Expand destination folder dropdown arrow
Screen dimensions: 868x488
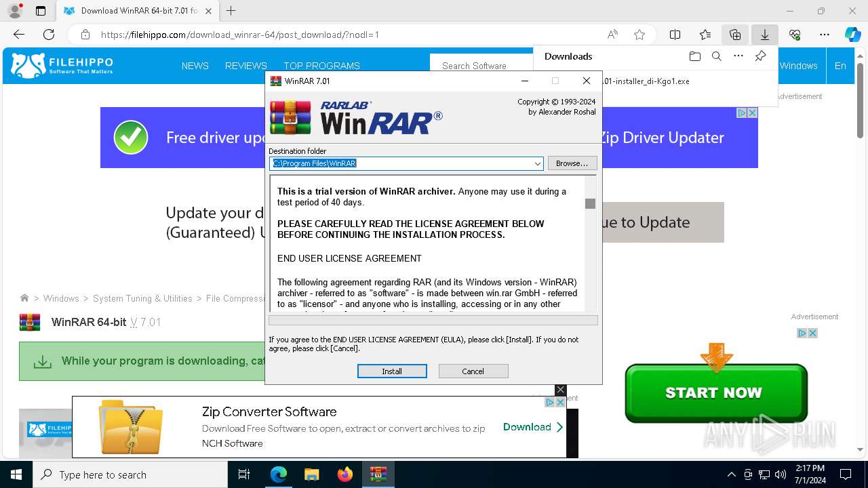(538, 163)
